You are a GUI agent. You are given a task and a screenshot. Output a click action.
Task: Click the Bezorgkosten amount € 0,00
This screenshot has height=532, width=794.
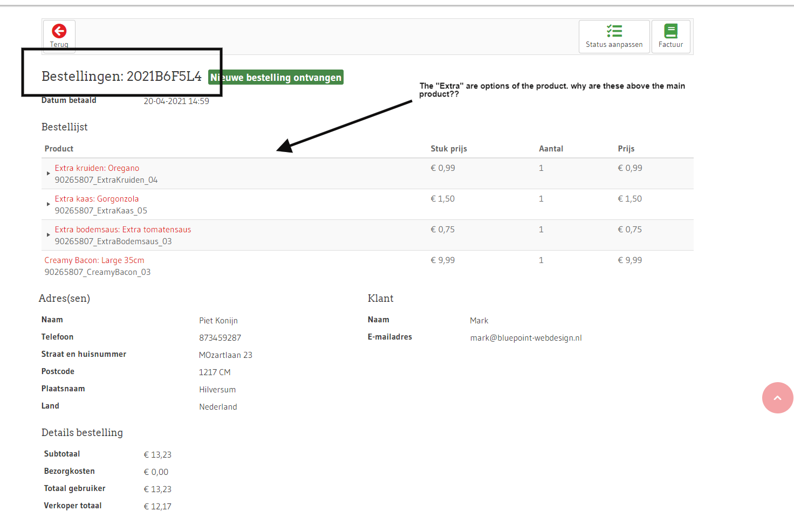(156, 472)
